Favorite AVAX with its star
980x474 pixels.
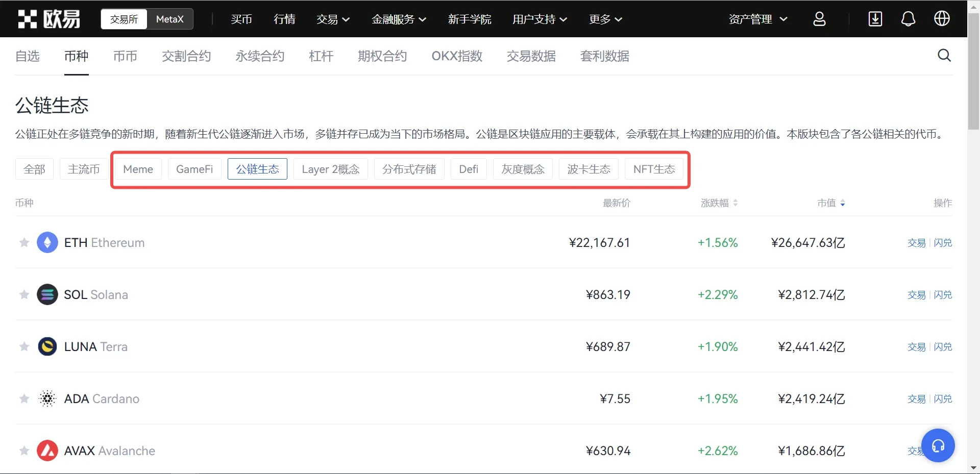click(x=23, y=451)
